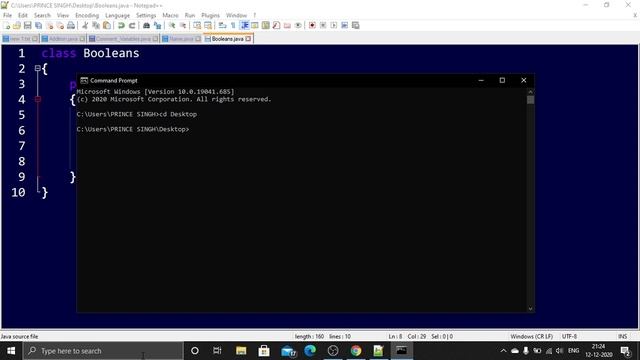Toggle synchronize vertical scrolling icon
The height and width of the screenshot is (360, 640).
coord(197,25)
